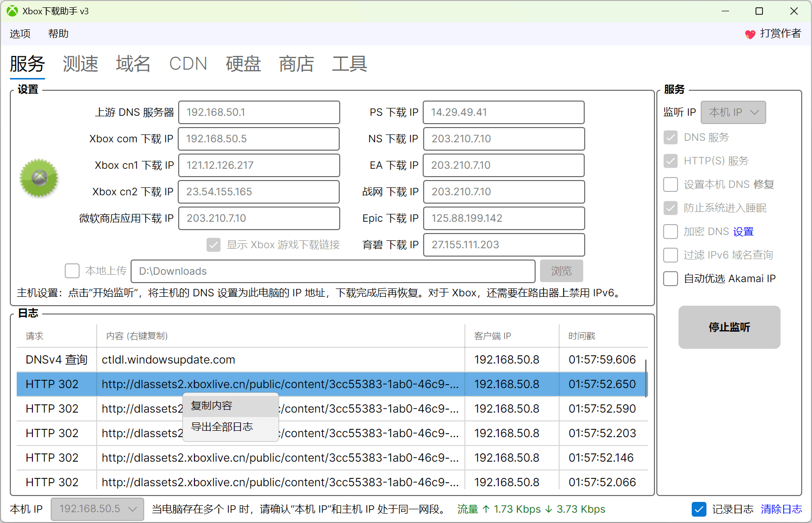
Task: Toggle 防止系统进入睡眠 checkbox
Action: [x=671, y=208]
